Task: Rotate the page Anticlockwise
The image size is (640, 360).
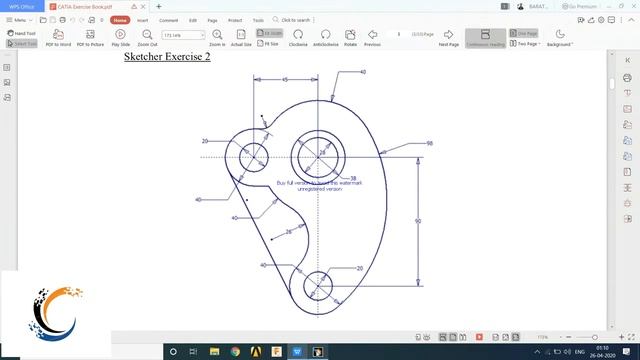Action: [x=325, y=38]
